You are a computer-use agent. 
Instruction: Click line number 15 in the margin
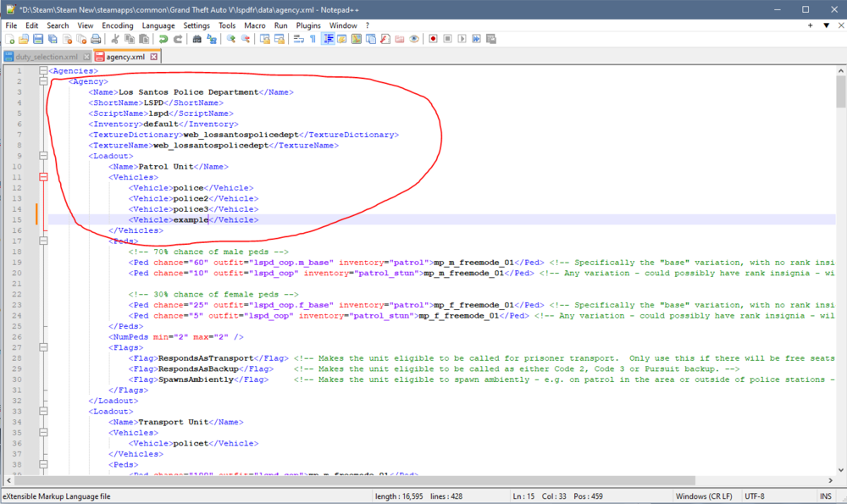[x=21, y=219]
